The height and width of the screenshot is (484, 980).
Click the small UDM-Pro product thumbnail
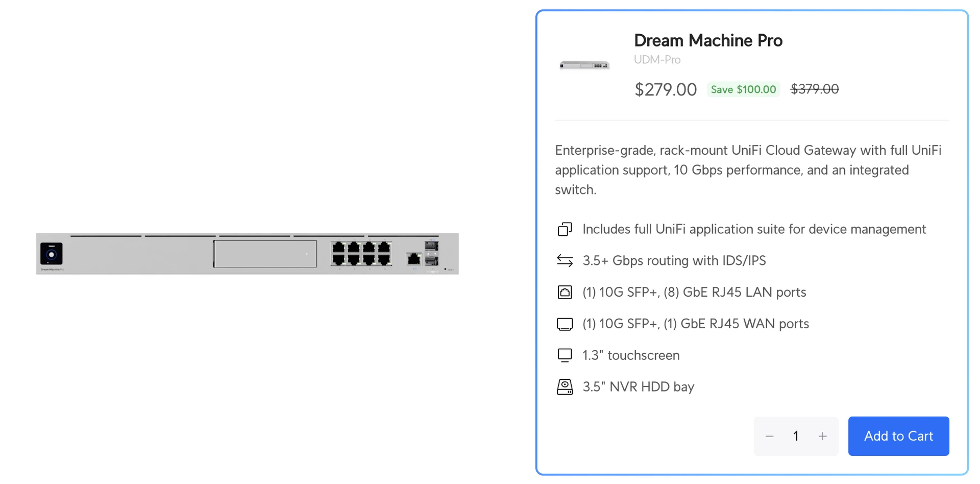(x=584, y=64)
